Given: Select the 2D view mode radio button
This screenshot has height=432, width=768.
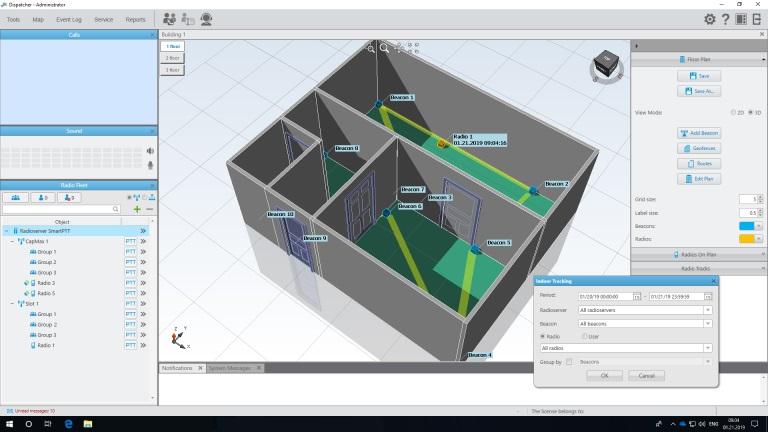Looking at the screenshot, I should pos(734,113).
